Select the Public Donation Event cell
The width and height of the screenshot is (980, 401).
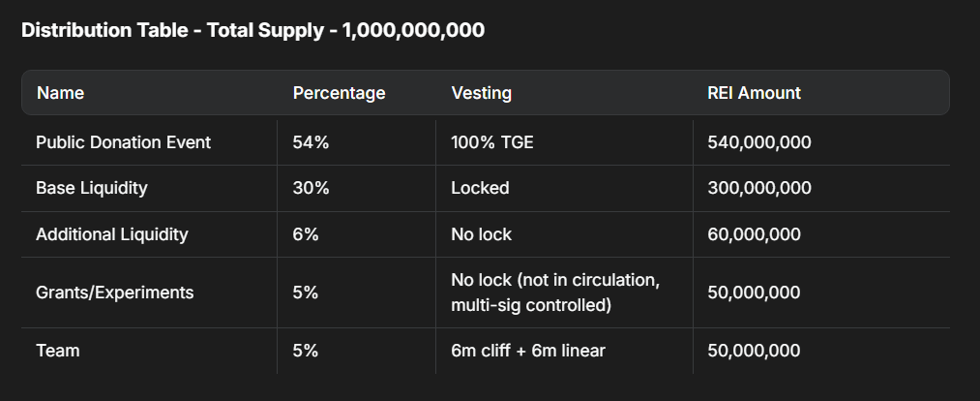tap(123, 142)
